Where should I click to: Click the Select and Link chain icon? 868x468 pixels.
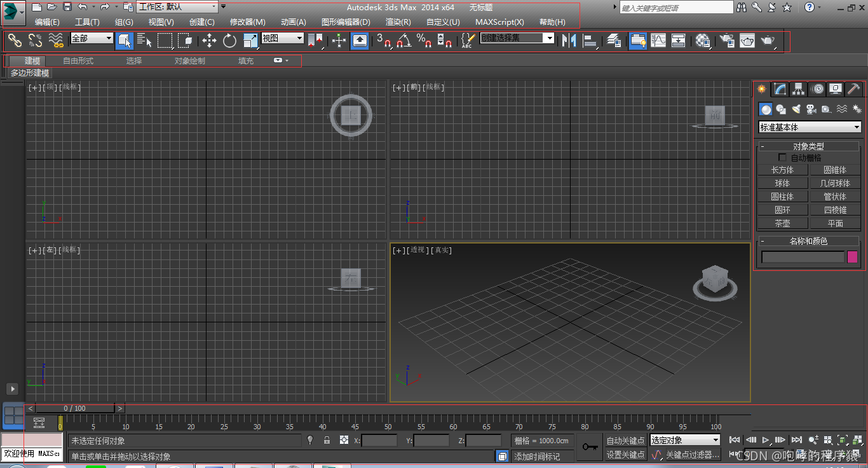[x=15, y=41]
